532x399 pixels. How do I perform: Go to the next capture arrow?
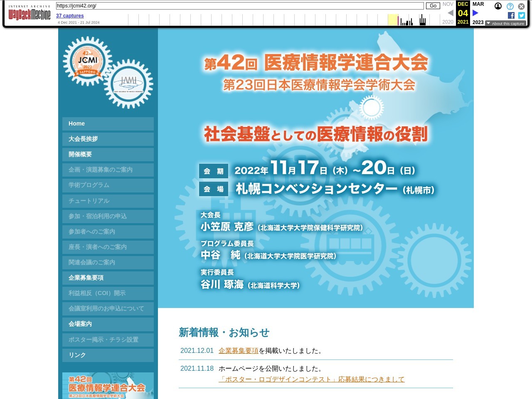click(475, 13)
